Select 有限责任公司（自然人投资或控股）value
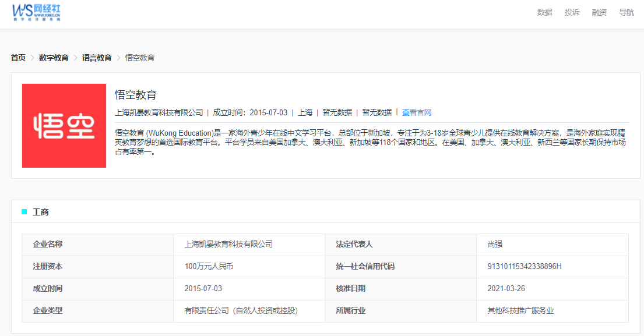The image size is (644, 336). pyautogui.click(x=241, y=311)
